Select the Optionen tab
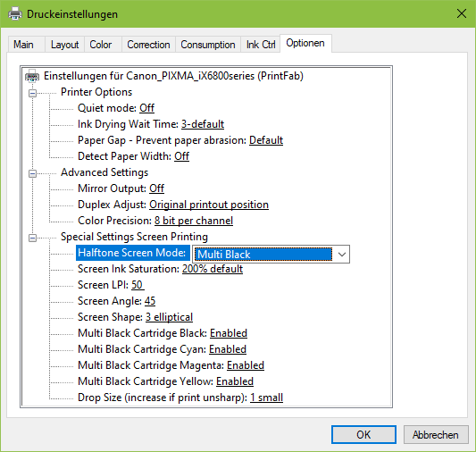 click(x=305, y=43)
